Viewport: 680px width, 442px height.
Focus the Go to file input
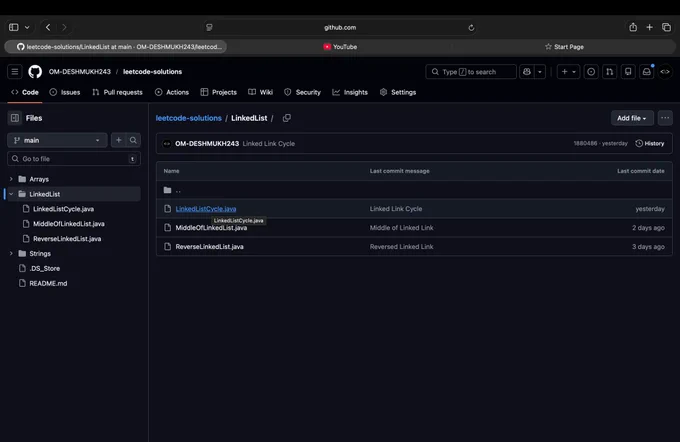[74, 159]
